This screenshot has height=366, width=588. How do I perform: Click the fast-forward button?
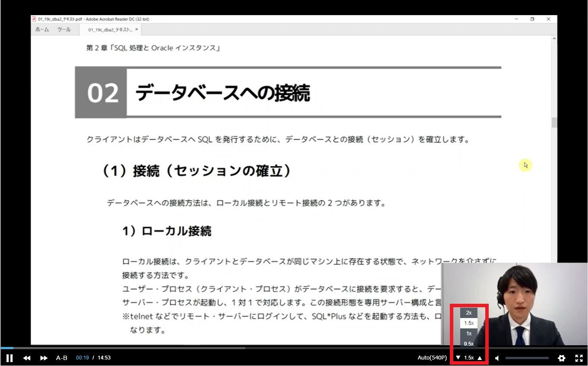tap(44, 358)
